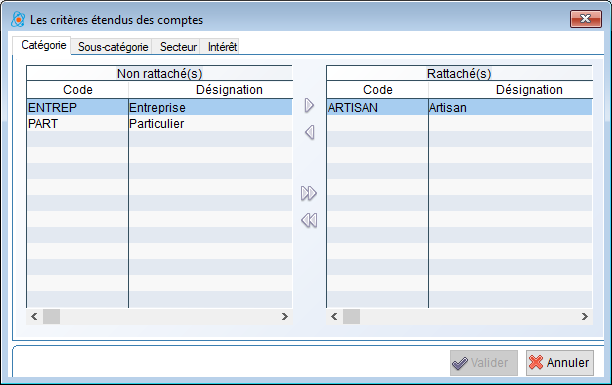
Task: Click the Annuler button
Action: (x=559, y=363)
